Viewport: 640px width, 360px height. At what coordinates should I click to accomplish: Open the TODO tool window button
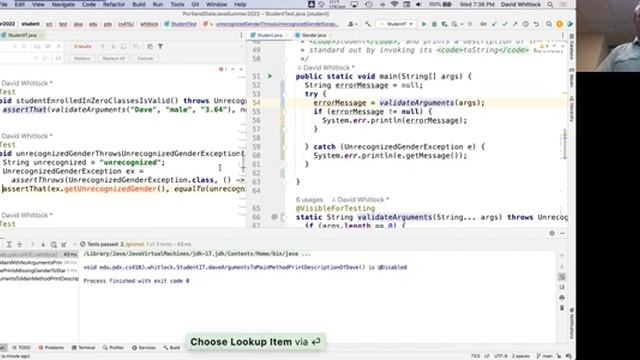21,347
